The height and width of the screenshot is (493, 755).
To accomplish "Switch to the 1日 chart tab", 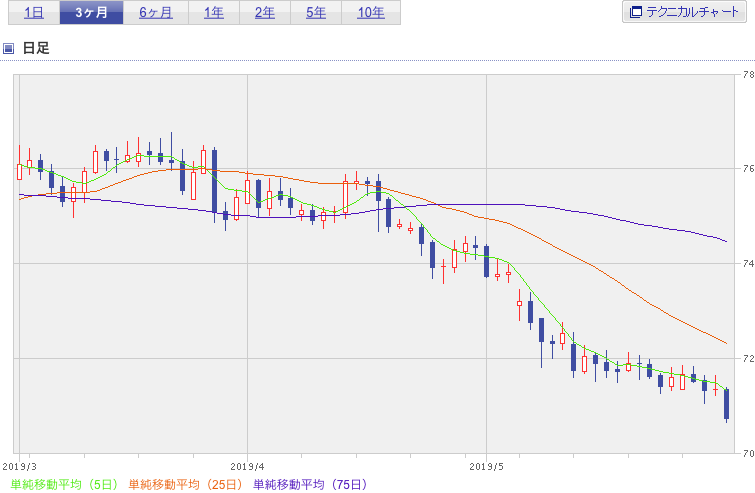I will click(34, 13).
